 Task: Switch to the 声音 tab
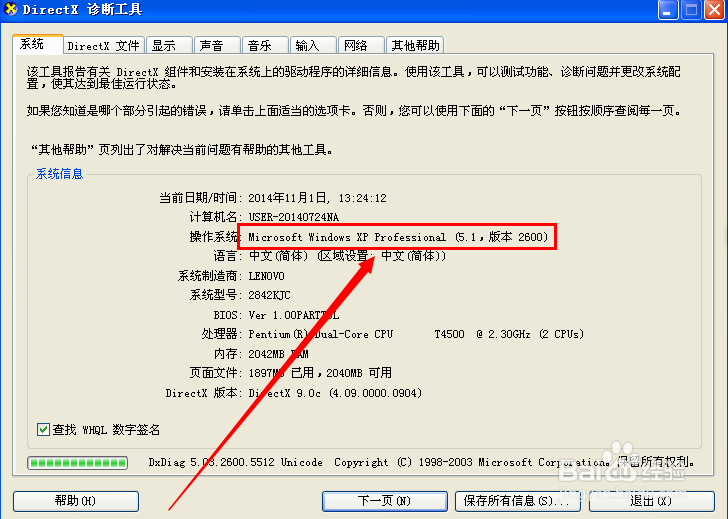217,45
